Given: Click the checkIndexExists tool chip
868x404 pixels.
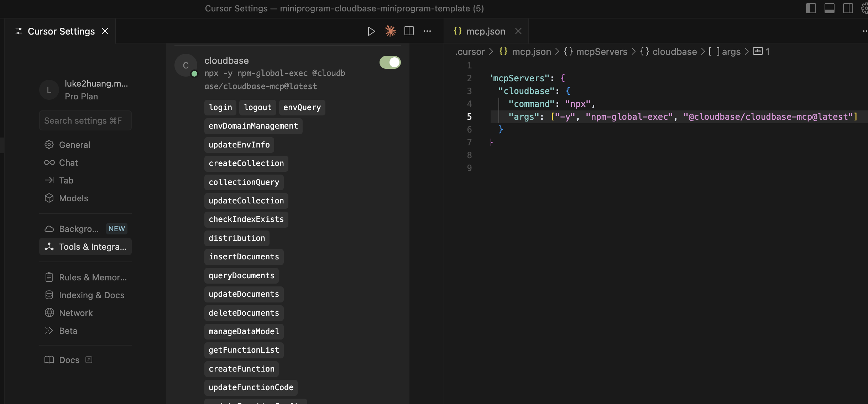Looking at the screenshot, I should pos(246,219).
